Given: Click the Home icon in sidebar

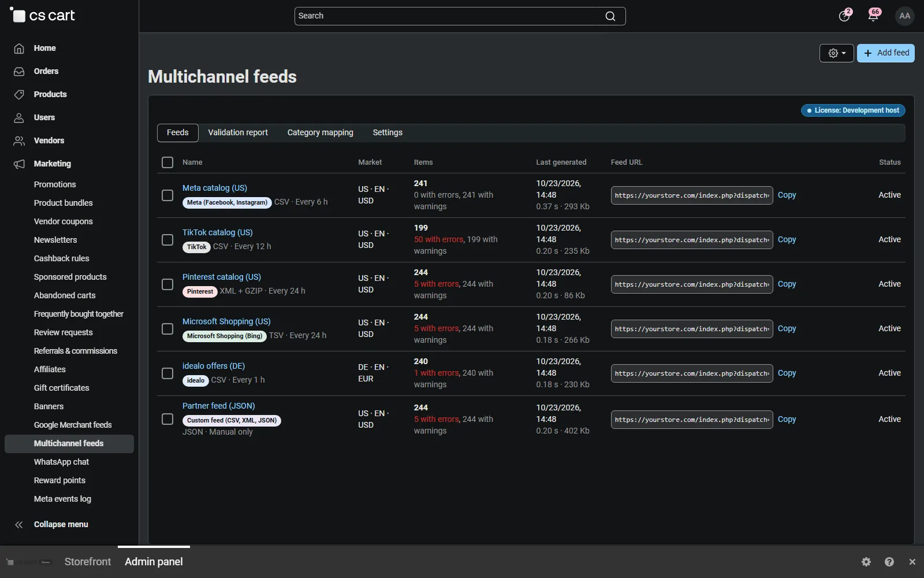Looking at the screenshot, I should tap(19, 49).
